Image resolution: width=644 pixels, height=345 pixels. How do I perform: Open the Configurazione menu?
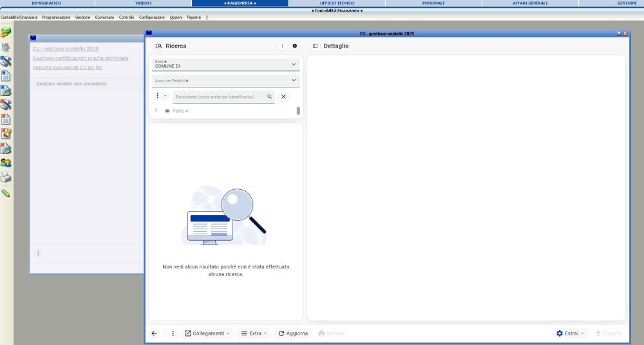[152, 17]
